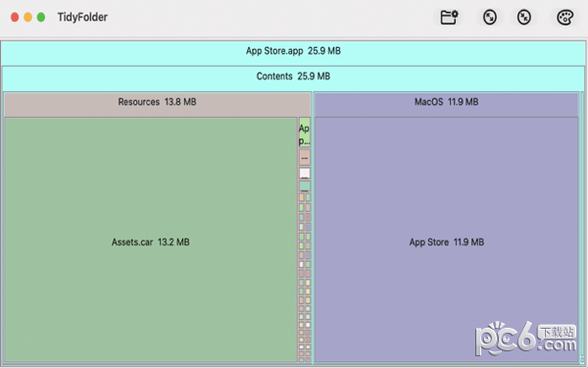Screen dimensions: 588x368
Task: Open the folder settings toolbar icon
Action: 449,18
